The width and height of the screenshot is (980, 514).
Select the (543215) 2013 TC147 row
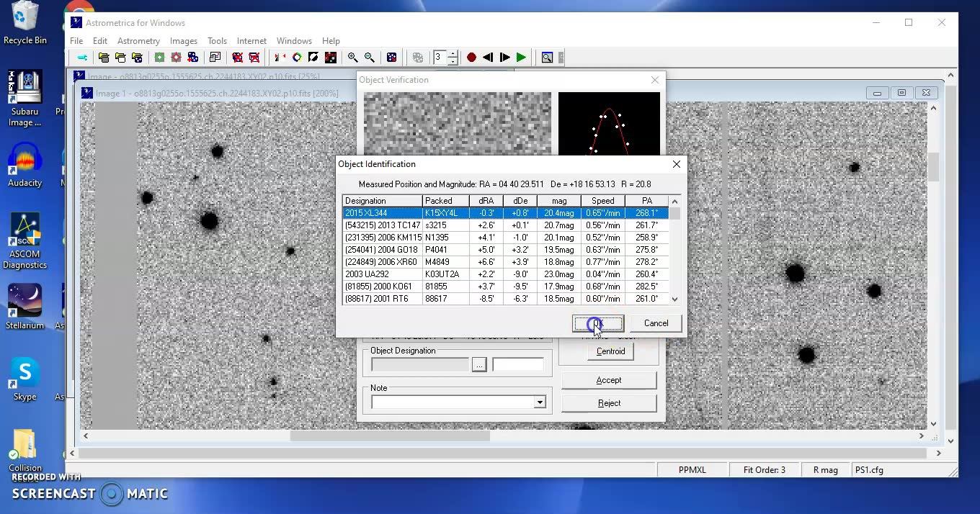coord(506,225)
